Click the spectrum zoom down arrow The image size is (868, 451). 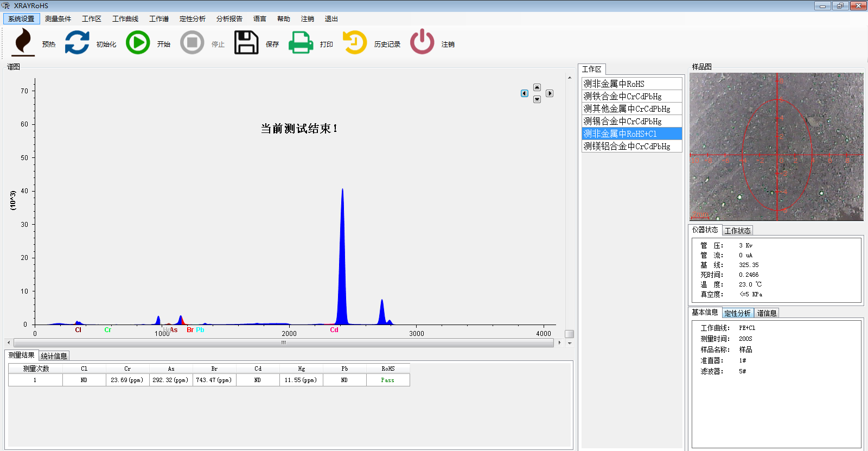[537, 99]
